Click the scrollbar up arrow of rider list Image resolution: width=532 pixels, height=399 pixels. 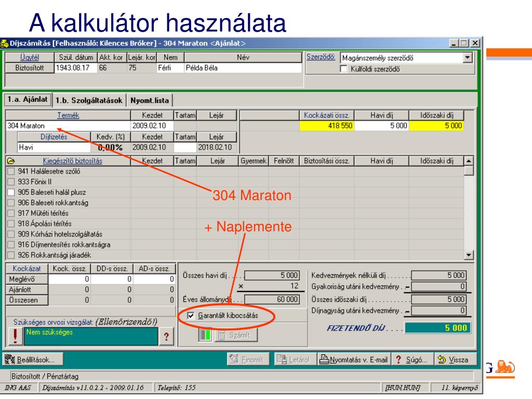click(469, 161)
